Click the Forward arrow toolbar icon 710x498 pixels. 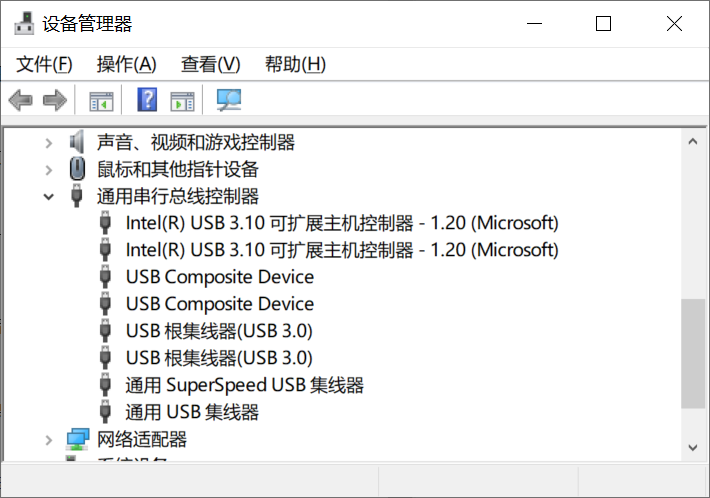coord(55,100)
